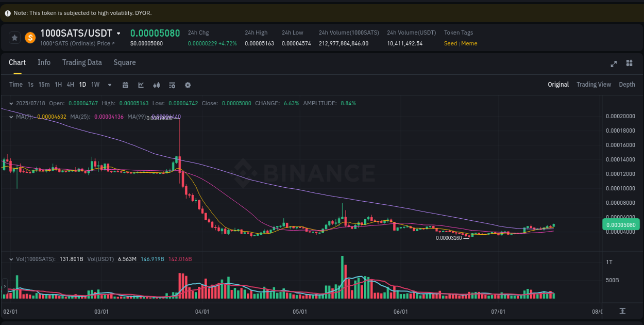Viewport: 644px width, 325px height.
Task: Open the extra time interval dropdown arrow
Action: pos(109,85)
